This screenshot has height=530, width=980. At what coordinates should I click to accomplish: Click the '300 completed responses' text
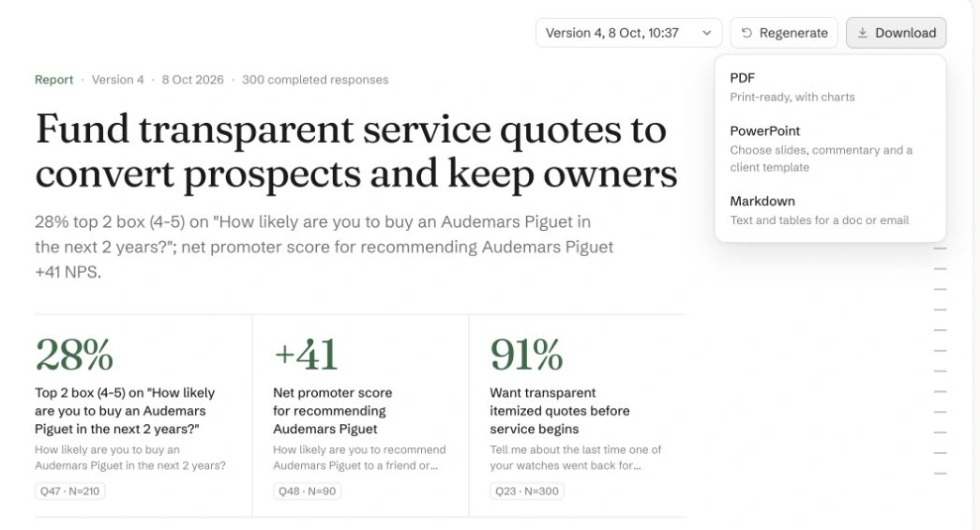point(315,80)
